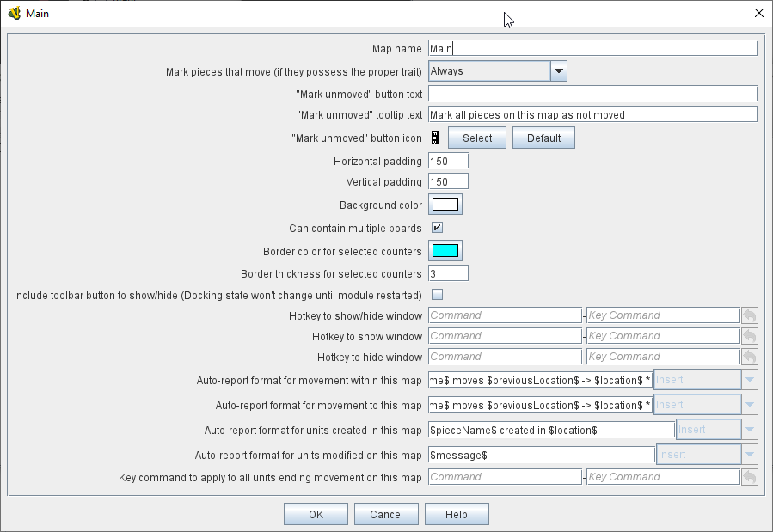Click the "Mark unmoved" button icon preview
Screen dimensions: 773x532
click(x=435, y=138)
